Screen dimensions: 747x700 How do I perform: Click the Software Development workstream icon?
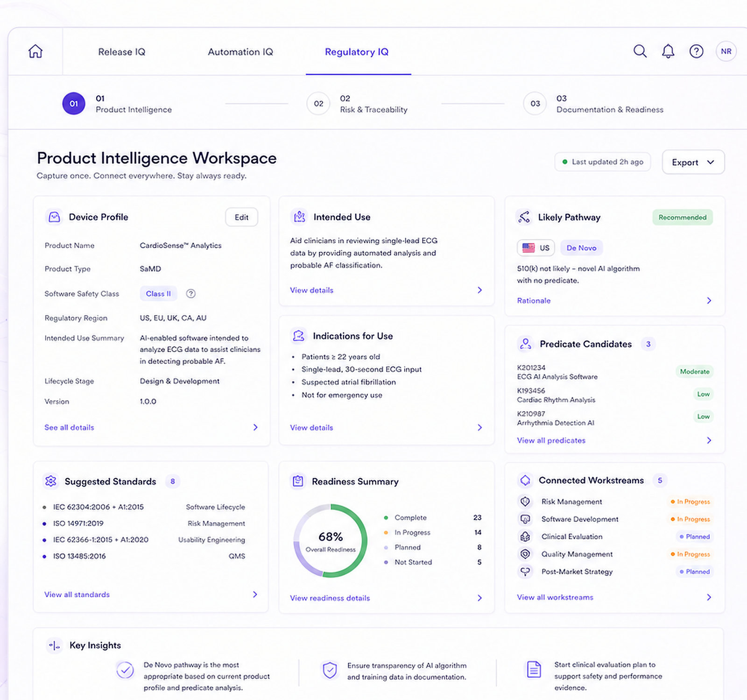525,519
